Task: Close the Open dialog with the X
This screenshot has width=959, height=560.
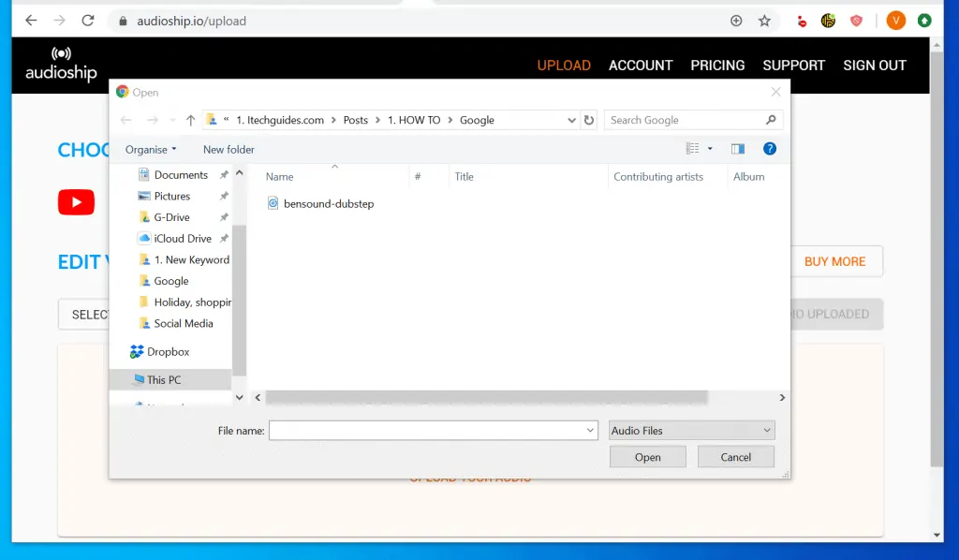Action: [775, 93]
